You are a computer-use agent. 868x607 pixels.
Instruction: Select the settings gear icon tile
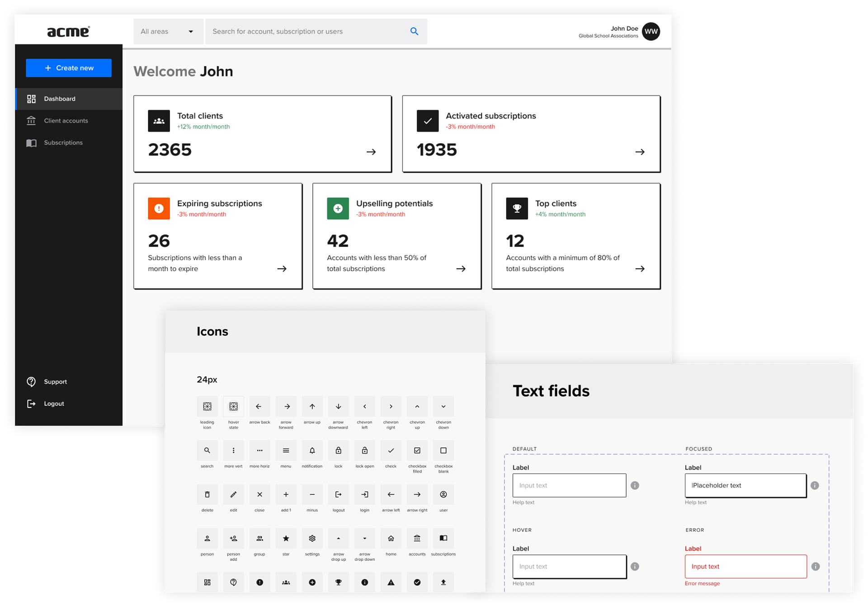[312, 538]
